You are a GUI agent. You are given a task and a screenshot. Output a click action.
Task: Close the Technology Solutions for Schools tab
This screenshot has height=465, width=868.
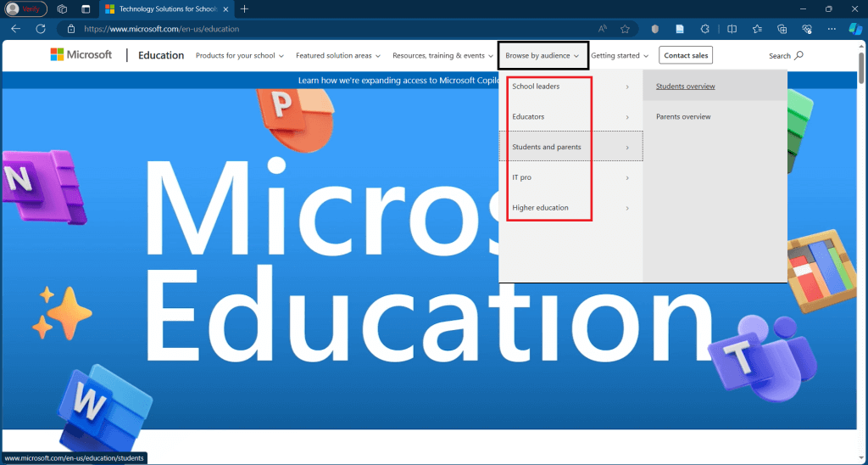225,8
